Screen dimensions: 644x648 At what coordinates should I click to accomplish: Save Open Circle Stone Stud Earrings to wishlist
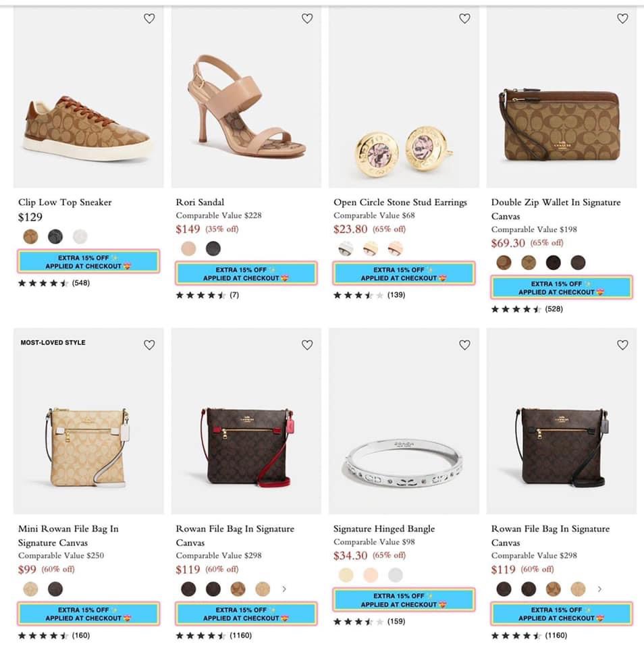pos(464,19)
